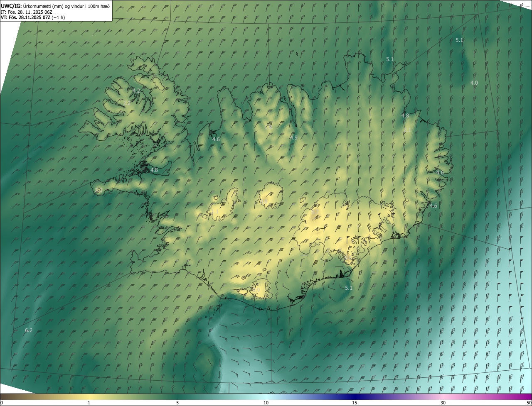Click the 4.8 value in northeast Iceland
The image size is (532, 406).
pos(405,115)
